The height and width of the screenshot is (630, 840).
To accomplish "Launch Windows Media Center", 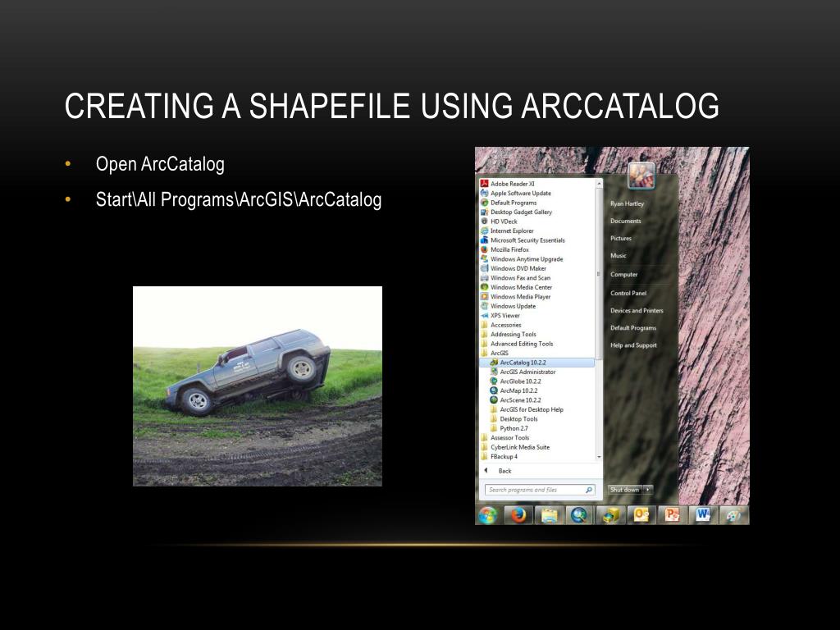I will pos(517,287).
